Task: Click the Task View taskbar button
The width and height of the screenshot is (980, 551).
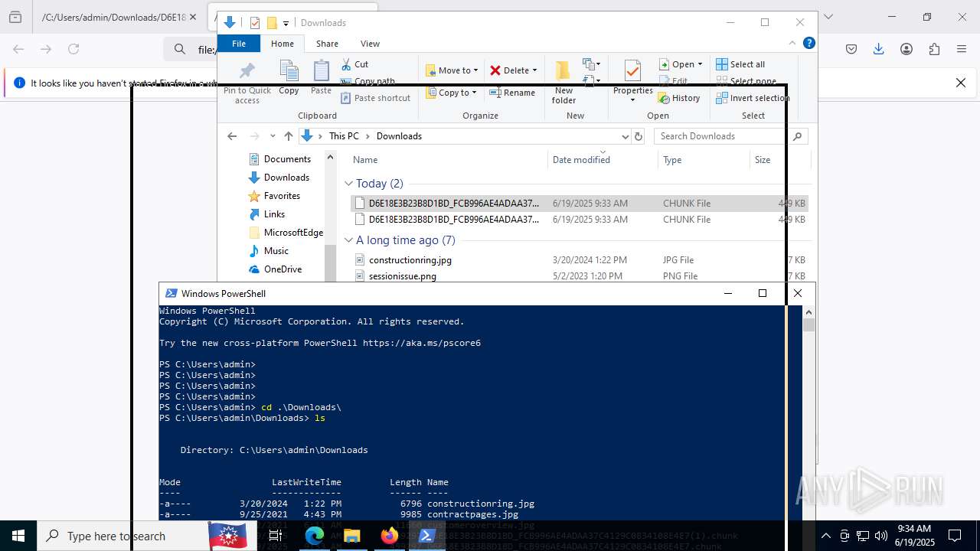Action: [276, 536]
